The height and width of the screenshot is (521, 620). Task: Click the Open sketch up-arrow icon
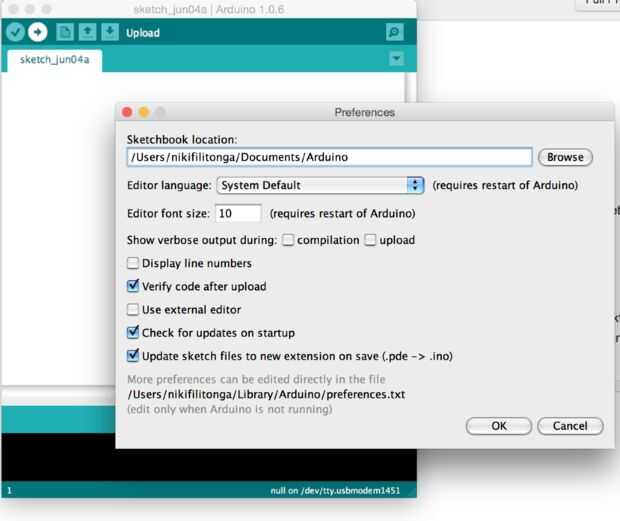(x=87, y=32)
